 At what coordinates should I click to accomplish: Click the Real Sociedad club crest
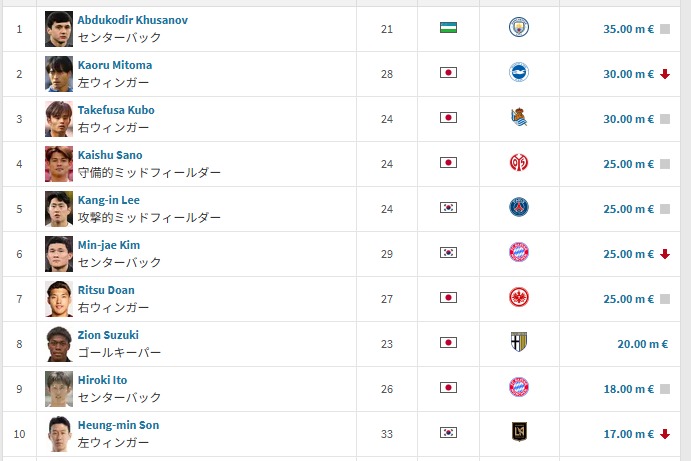pyautogui.click(x=518, y=118)
